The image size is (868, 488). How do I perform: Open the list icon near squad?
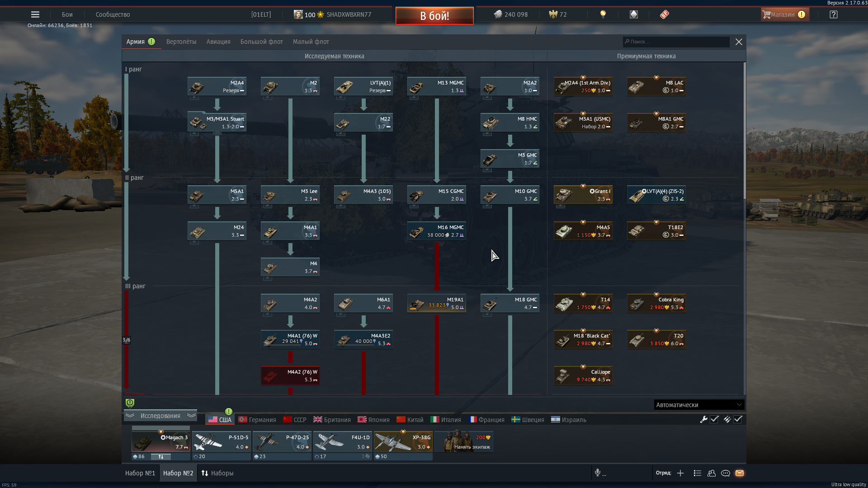pyautogui.click(x=698, y=473)
